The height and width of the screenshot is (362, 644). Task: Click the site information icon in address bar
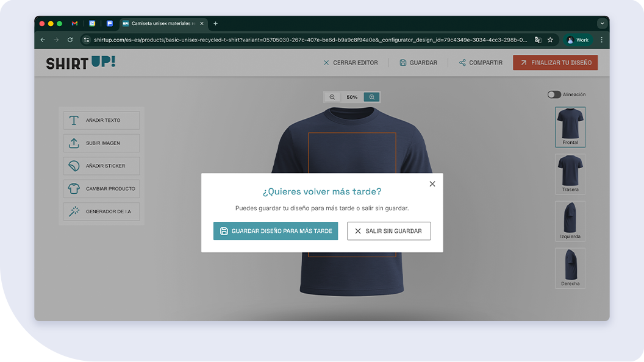tap(86, 40)
